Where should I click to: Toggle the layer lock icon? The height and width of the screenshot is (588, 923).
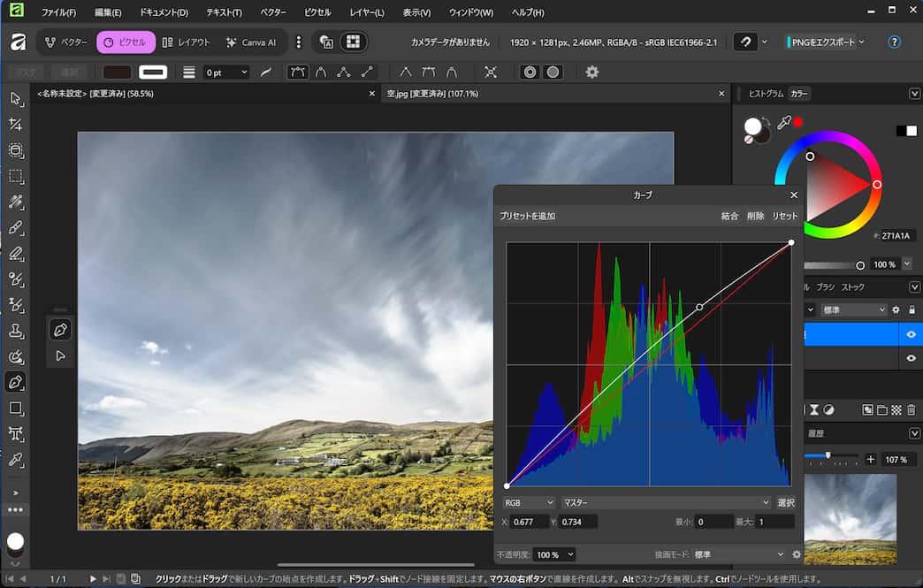pos(912,309)
